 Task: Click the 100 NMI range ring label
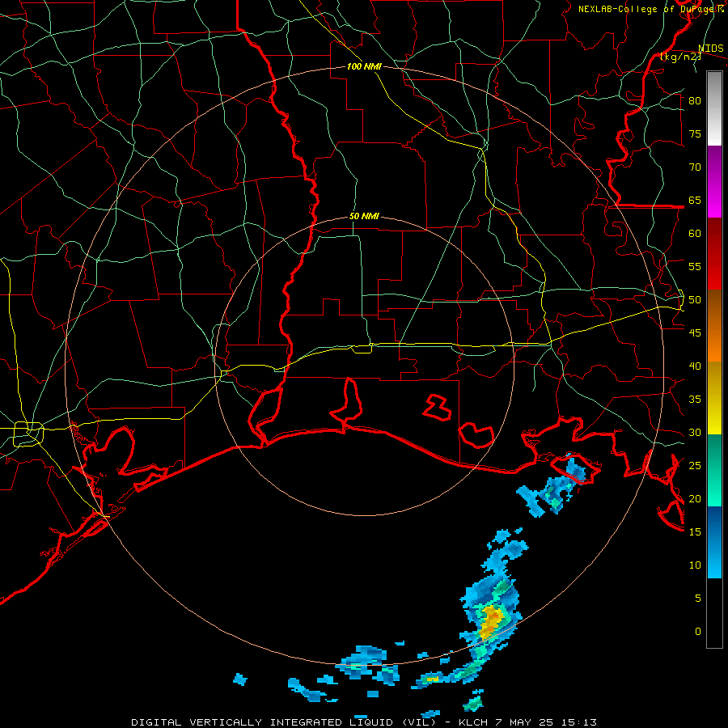364,67
